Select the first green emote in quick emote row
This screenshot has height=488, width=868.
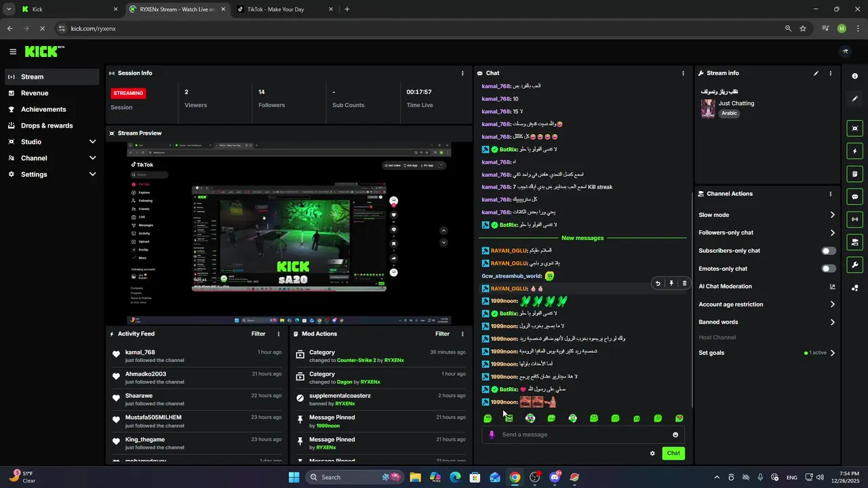[488, 419]
